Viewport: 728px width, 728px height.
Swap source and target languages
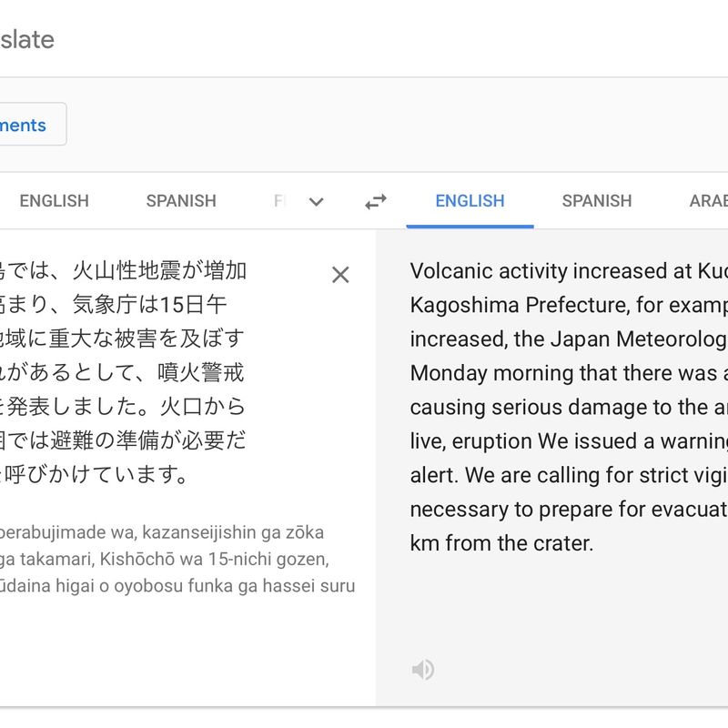pos(376,201)
